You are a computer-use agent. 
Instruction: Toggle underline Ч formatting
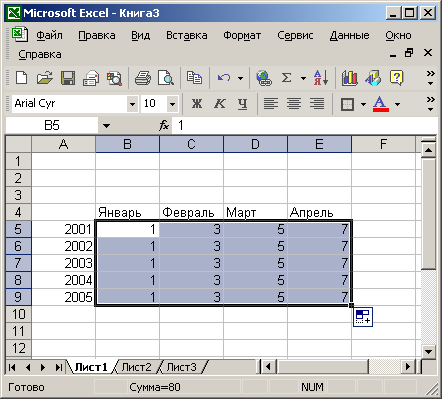pyautogui.click(x=243, y=104)
